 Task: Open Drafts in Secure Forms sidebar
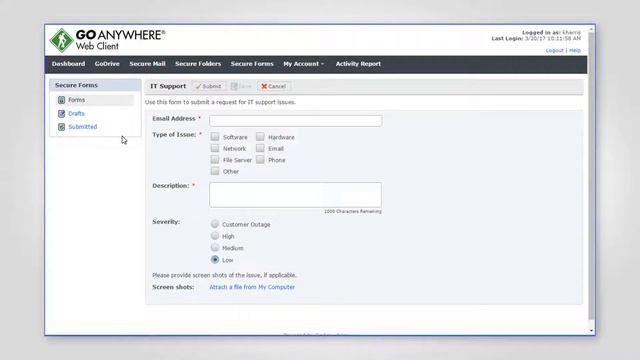pyautogui.click(x=76, y=113)
